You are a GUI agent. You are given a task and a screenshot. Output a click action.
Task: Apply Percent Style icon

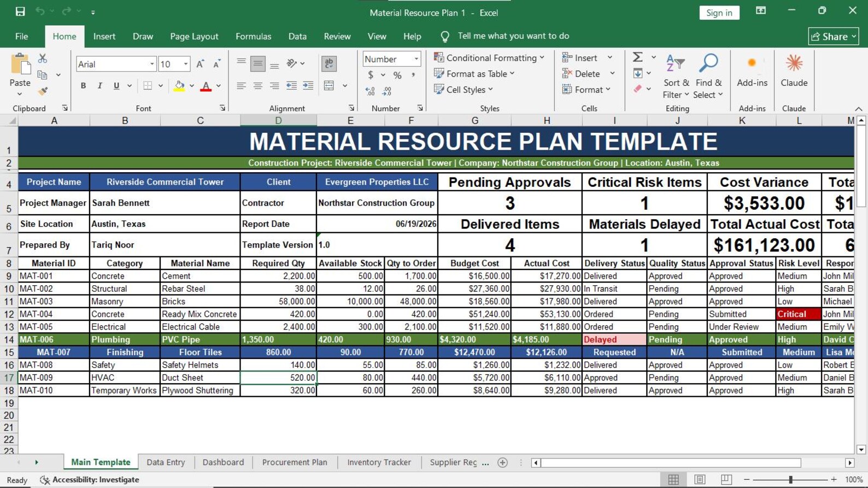[x=397, y=75]
